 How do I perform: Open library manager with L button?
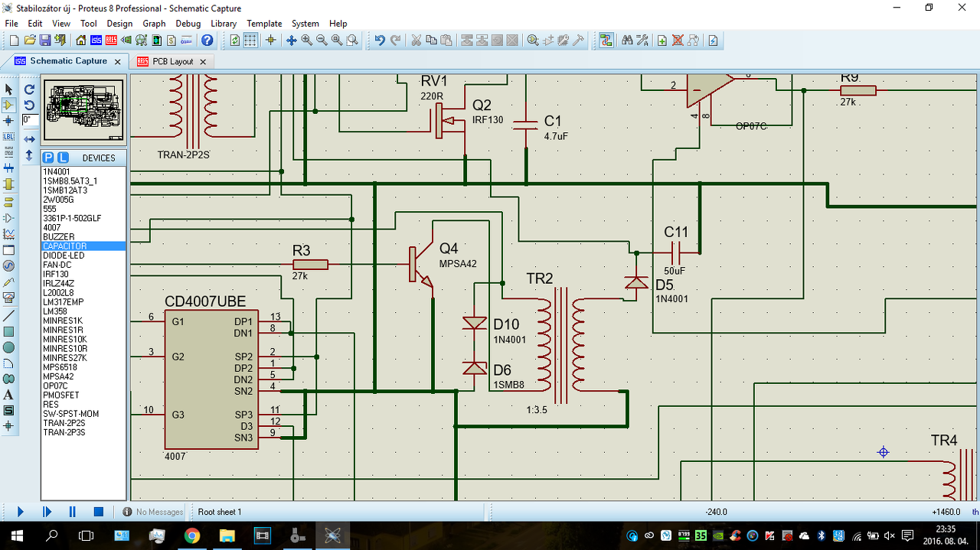pos(63,158)
